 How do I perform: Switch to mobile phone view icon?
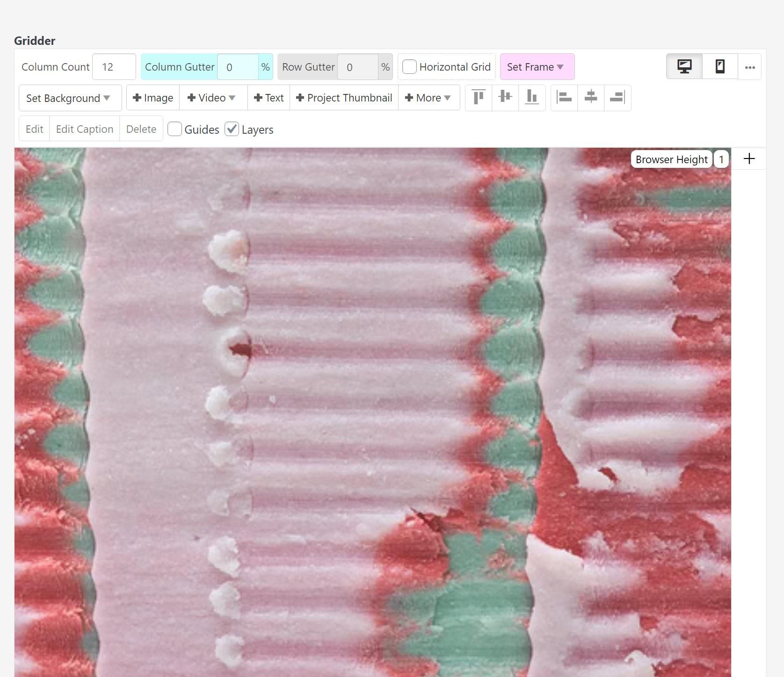[720, 67]
